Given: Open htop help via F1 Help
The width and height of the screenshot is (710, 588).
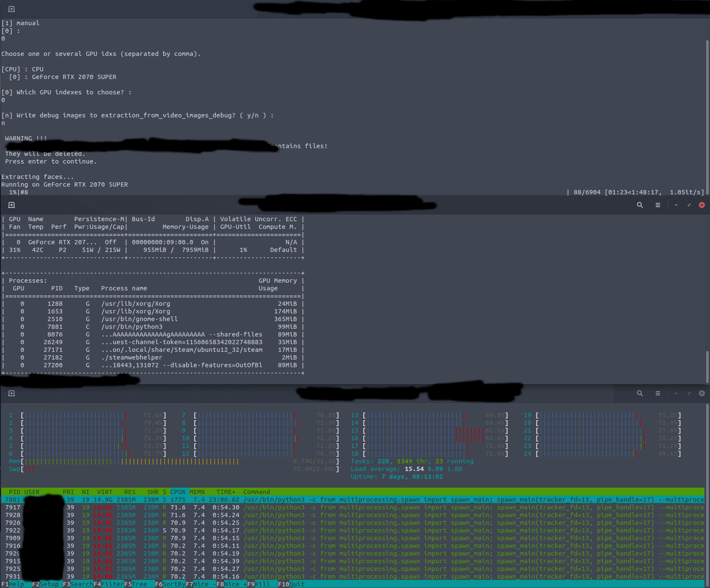Looking at the screenshot, I should click(12, 584).
